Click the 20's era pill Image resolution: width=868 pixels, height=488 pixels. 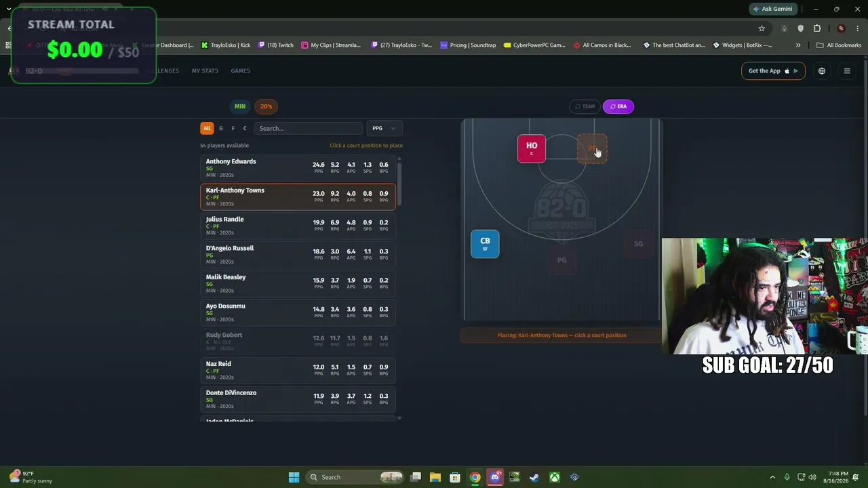coord(266,106)
